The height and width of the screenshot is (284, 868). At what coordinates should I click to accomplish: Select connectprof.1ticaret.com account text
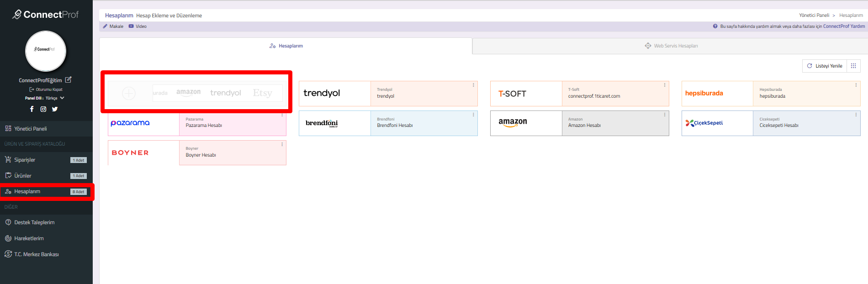(x=594, y=96)
